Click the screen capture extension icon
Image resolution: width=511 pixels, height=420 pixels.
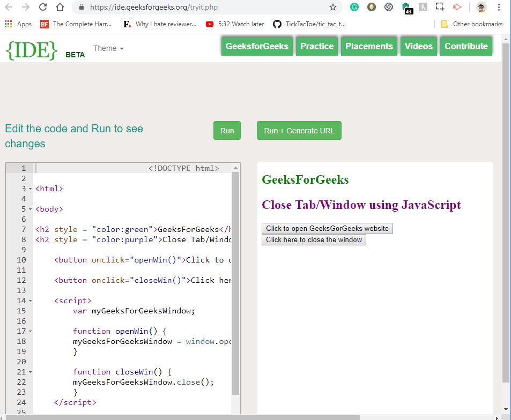[x=440, y=7]
